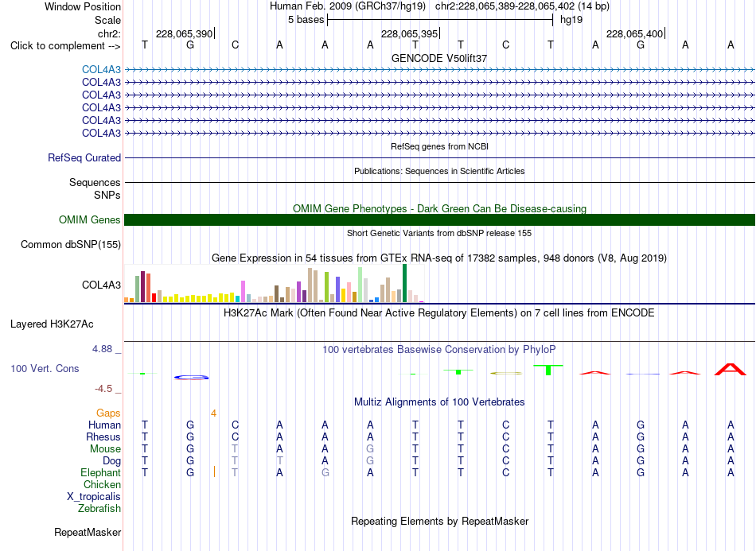
Task: Click the RepeatMasker track label
Action: pyautogui.click(x=88, y=532)
